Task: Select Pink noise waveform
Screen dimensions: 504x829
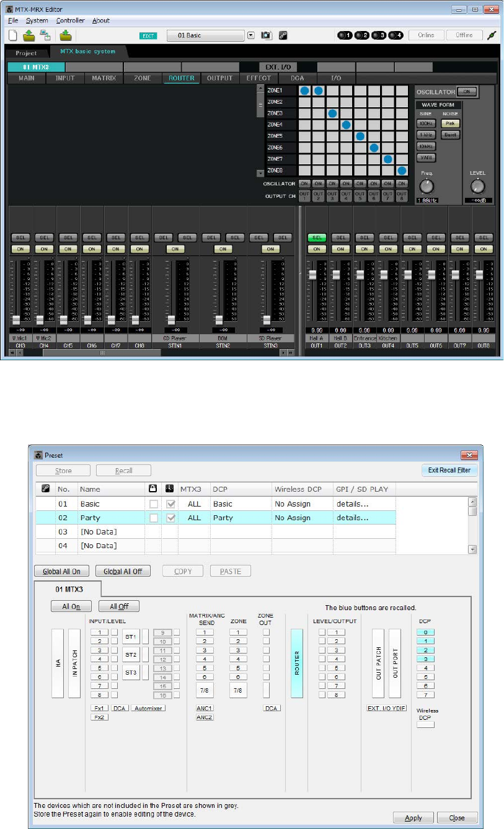Action: click(x=450, y=123)
